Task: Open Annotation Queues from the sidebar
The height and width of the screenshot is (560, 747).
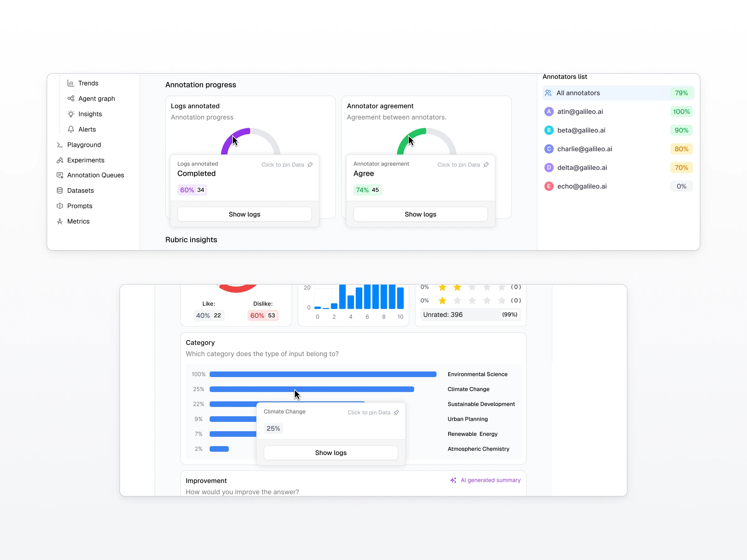Action: 95,175
